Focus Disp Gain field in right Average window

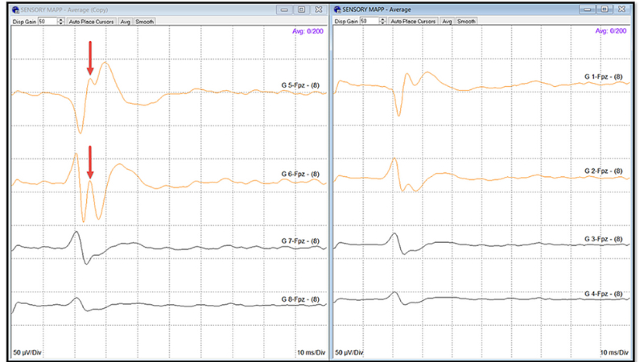pos(369,22)
